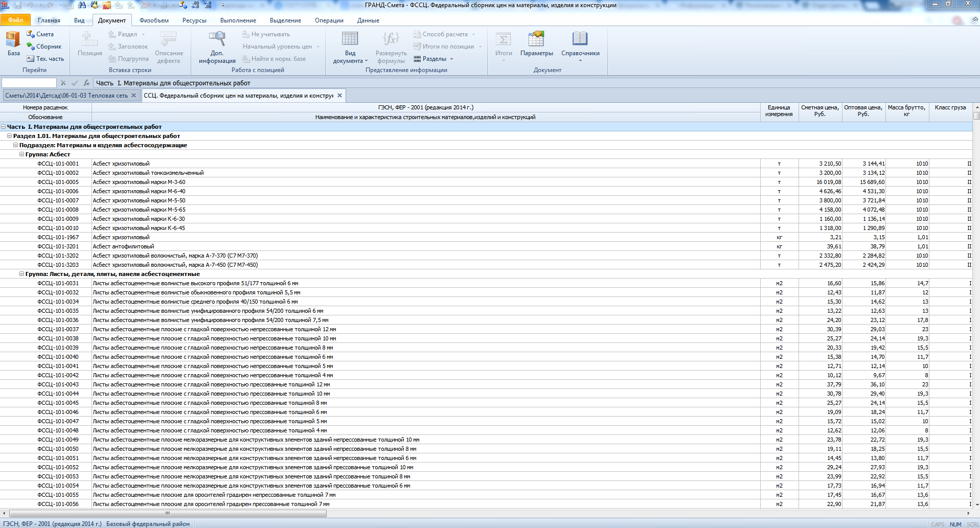Insert a new Позиция row

click(x=90, y=43)
